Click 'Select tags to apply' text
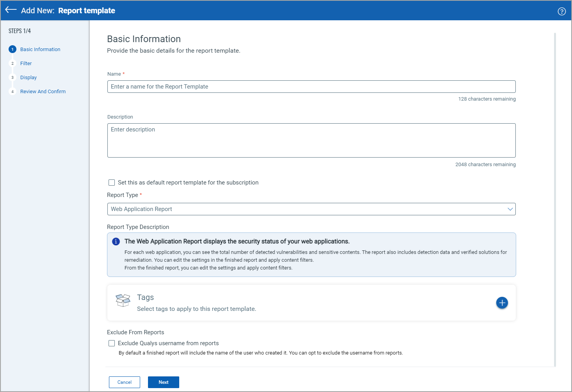Image resolution: width=572 pixels, height=392 pixels. tap(196, 309)
